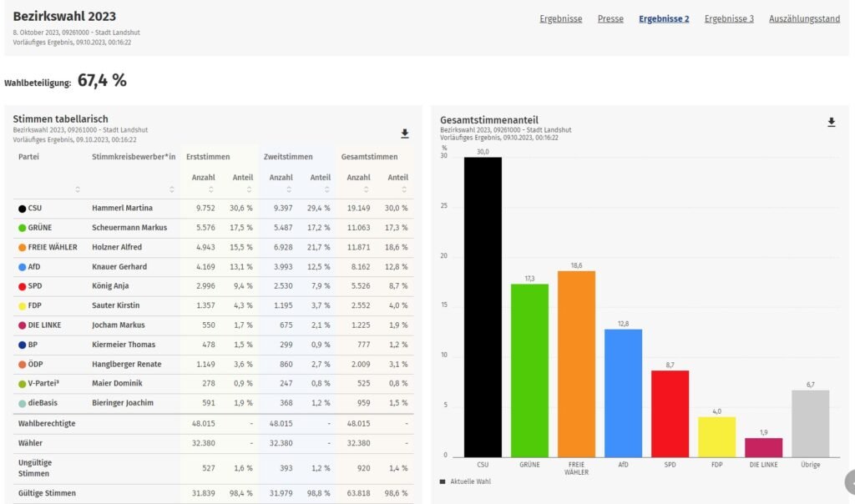Click the blue AfD party dot
This screenshot has height=504, width=855.
tap(23, 267)
